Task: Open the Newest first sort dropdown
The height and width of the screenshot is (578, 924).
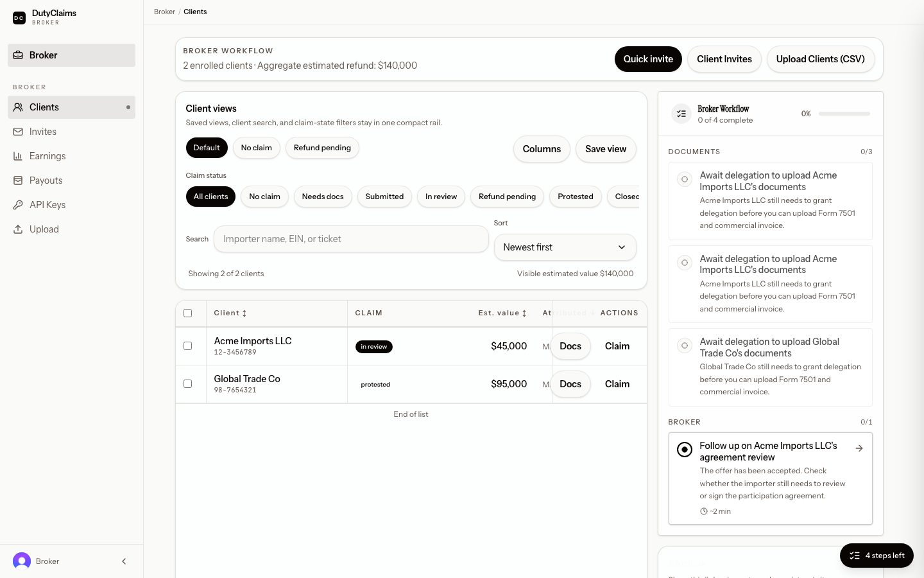Action: [565, 247]
